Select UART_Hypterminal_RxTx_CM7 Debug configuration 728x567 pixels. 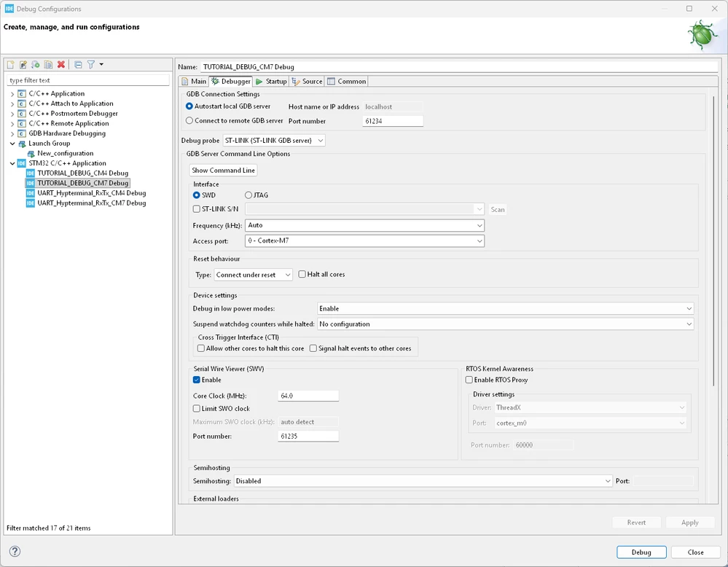[x=92, y=203]
